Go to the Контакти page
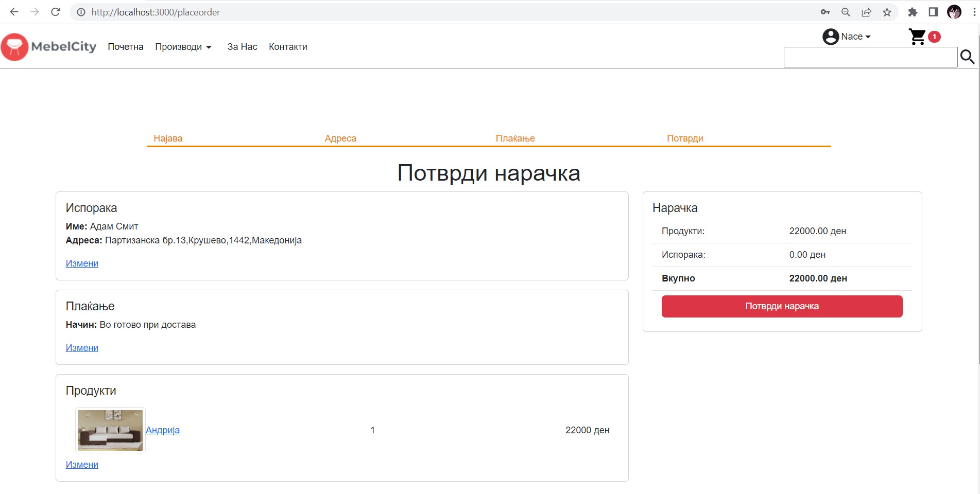This screenshot has width=980, height=494. pyautogui.click(x=288, y=47)
